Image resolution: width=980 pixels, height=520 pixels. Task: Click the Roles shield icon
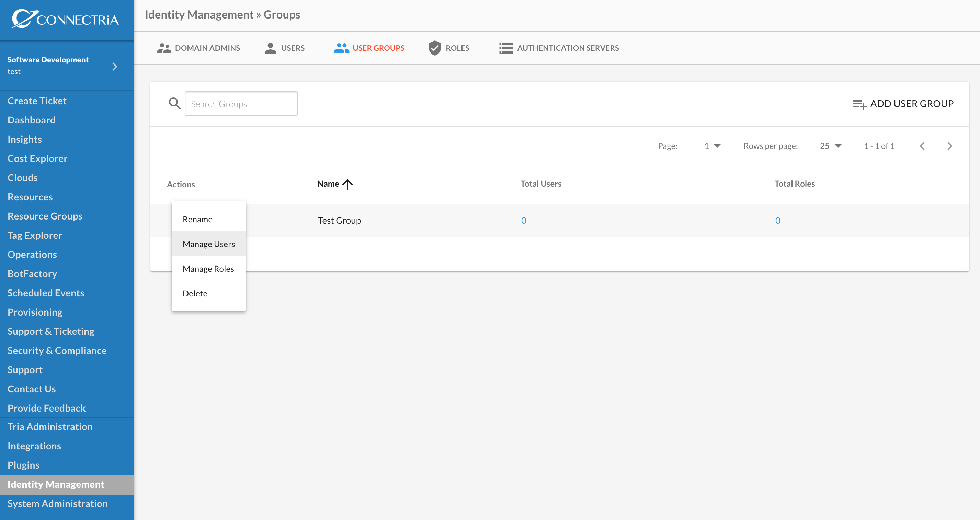[434, 48]
